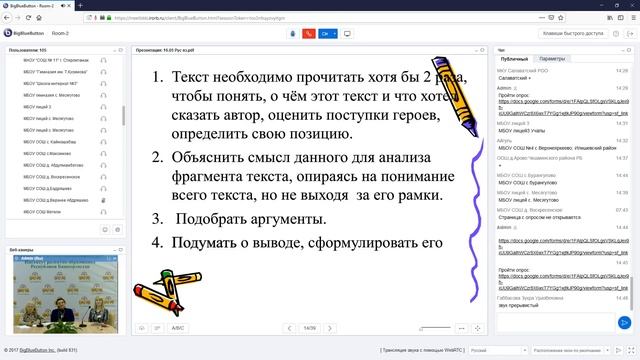Go to the next slide

[x=330, y=328]
